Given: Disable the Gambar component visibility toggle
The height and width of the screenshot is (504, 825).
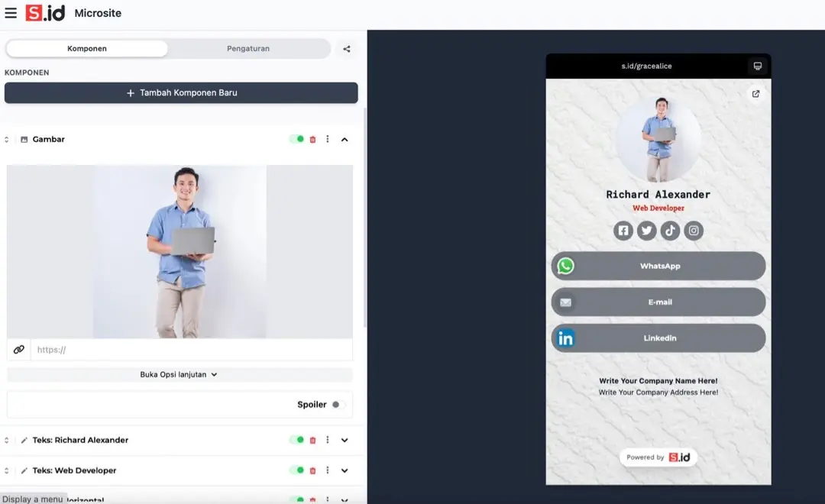Looking at the screenshot, I should 297,139.
